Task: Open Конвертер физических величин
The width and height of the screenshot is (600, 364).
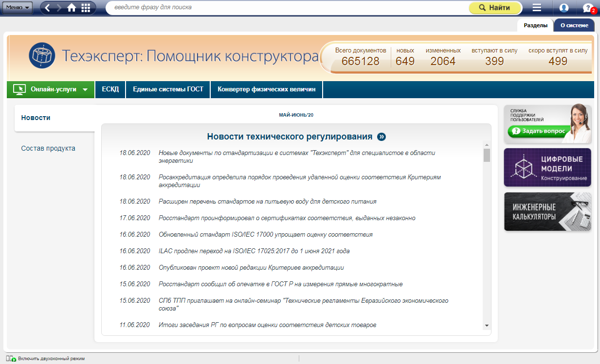Action: [266, 89]
